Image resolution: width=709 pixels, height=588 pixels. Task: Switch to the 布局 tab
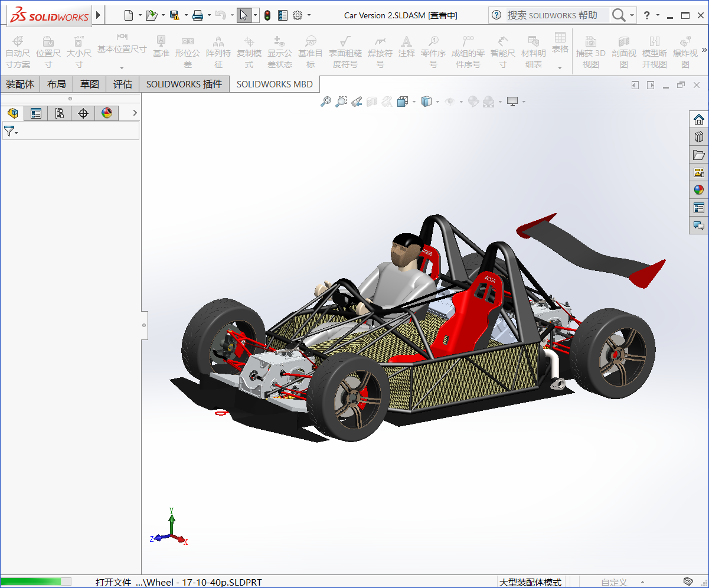pyautogui.click(x=57, y=84)
